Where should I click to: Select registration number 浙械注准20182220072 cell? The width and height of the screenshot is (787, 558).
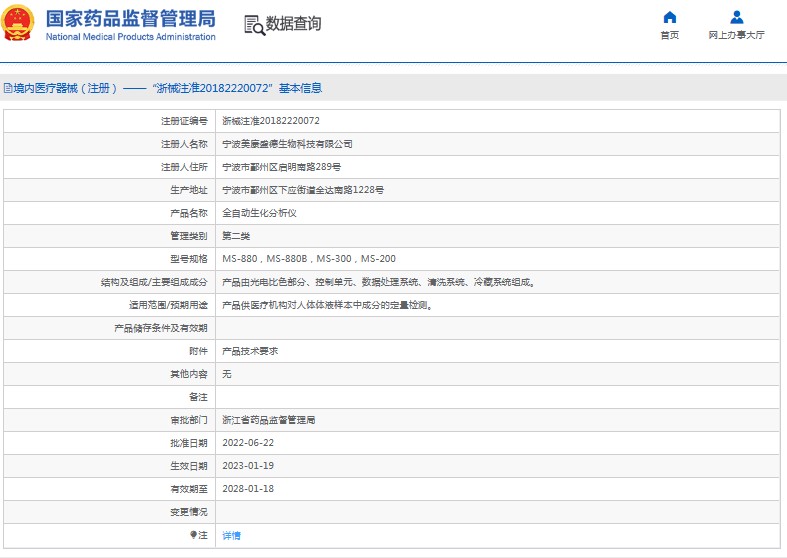click(271, 121)
